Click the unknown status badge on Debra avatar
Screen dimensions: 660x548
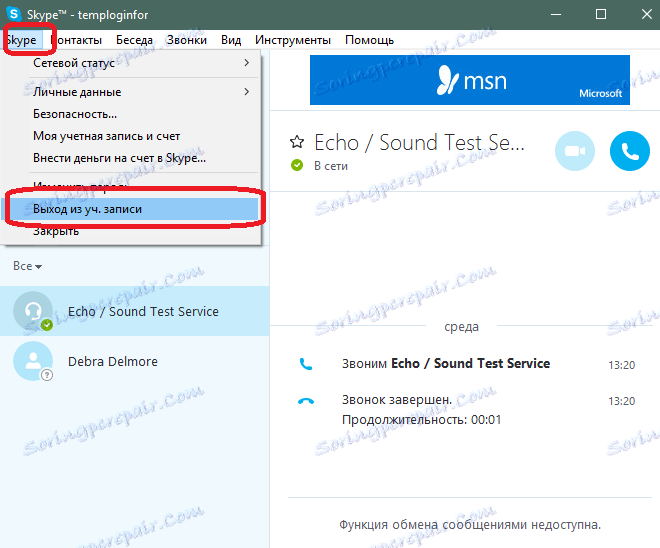point(47,375)
